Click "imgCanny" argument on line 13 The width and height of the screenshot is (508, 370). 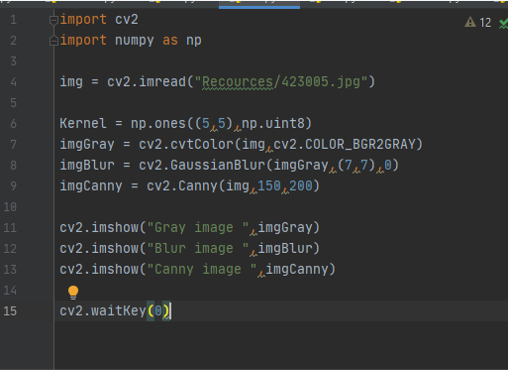[x=297, y=269]
